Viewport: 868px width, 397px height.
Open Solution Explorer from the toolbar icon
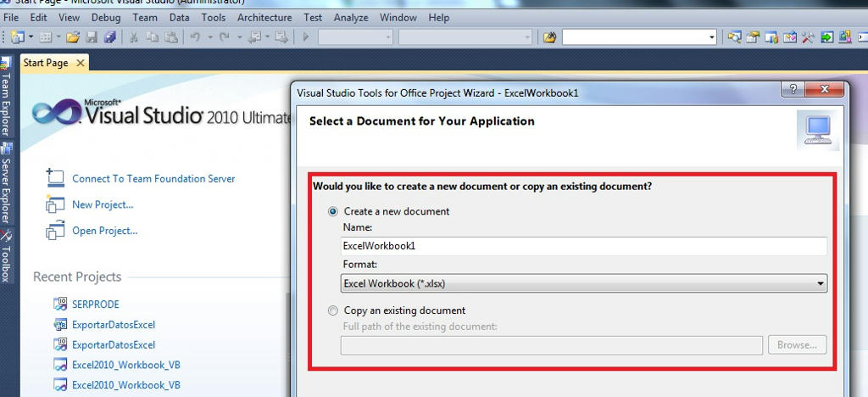click(734, 37)
